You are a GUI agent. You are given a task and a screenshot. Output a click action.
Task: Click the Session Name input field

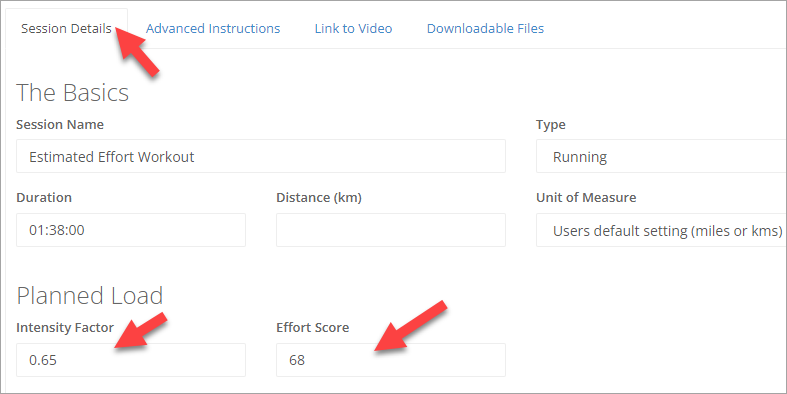click(x=261, y=157)
